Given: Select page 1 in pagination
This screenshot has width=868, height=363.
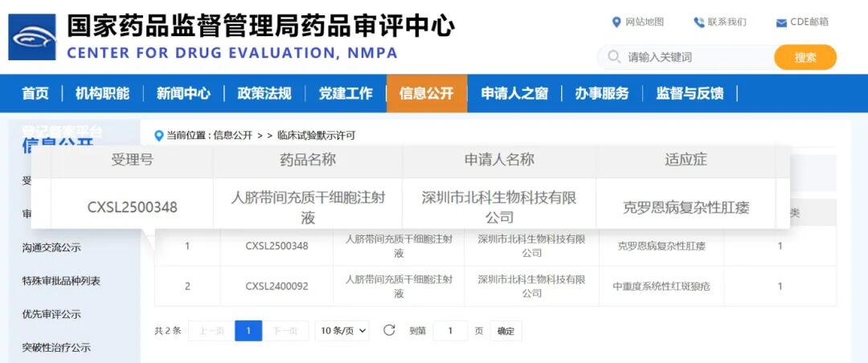Looking at the screenshot, I should [x=248, y=330].
